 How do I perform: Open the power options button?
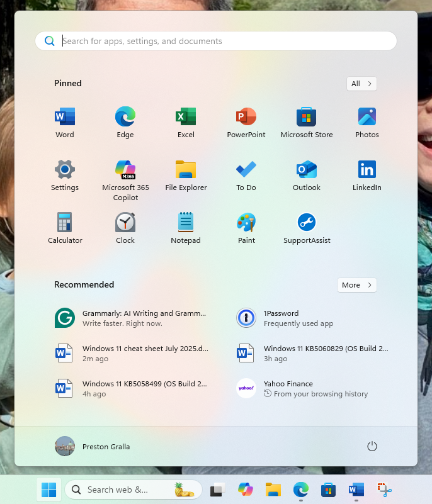(x=372, y=446)
